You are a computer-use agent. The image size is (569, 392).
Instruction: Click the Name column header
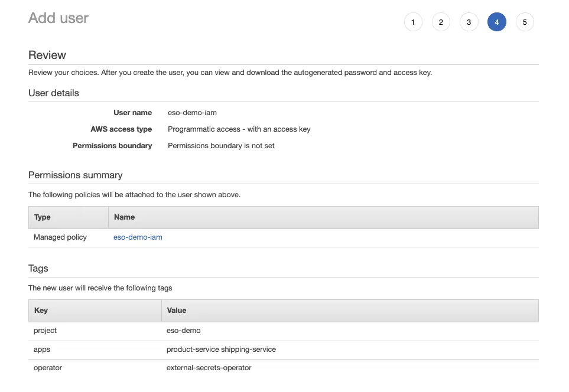[x=124, y=217]
